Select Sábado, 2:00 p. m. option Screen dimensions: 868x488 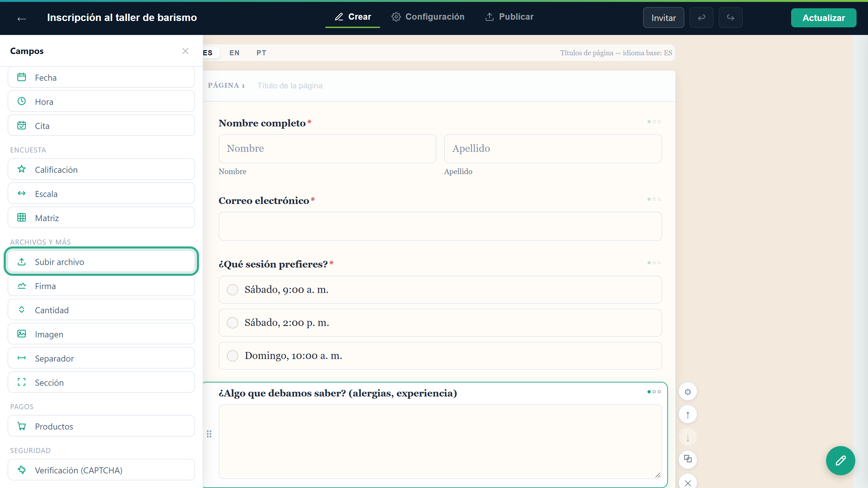coord(440,322)
